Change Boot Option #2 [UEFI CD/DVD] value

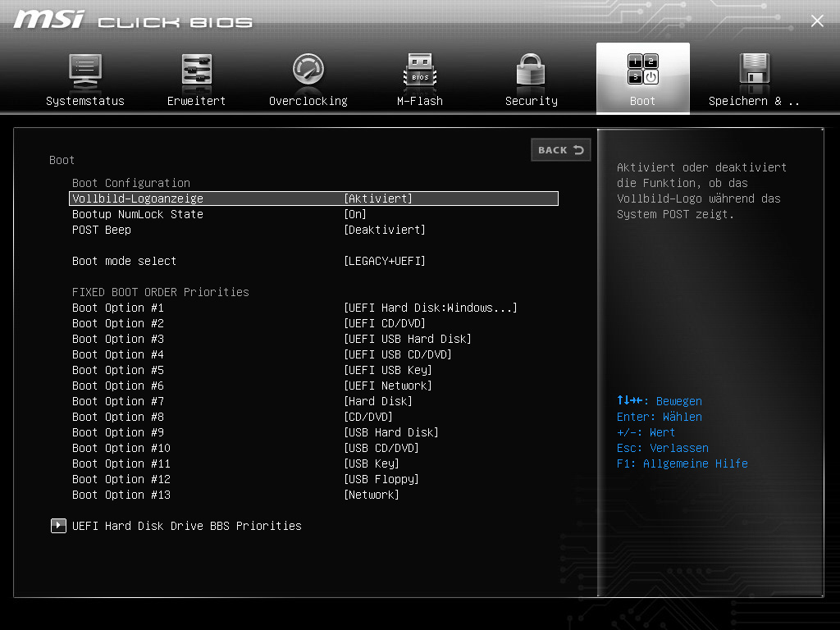point(385,323)
